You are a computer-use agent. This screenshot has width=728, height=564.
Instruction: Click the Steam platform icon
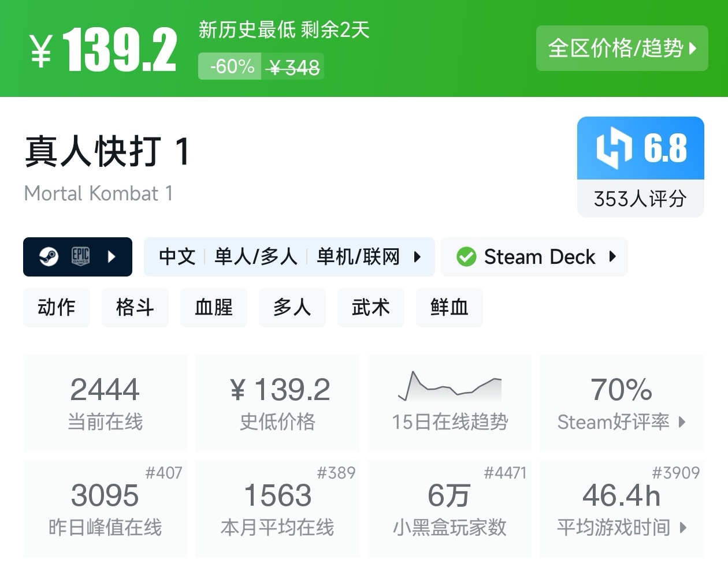coord(49,256)
